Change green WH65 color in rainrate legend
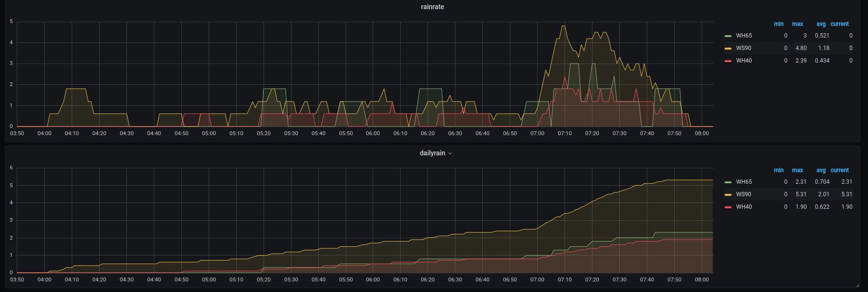Screen dimensions: 868x292 click(728, 36)
